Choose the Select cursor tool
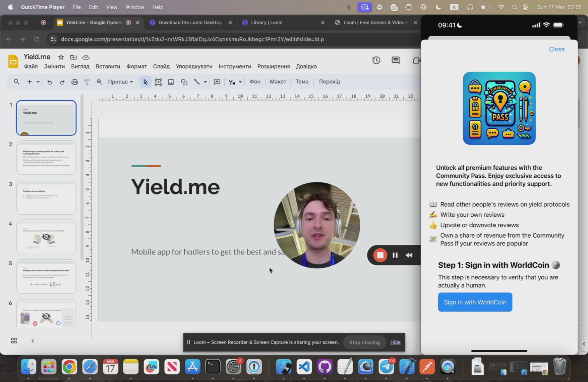The width and height of the screenshot is (588, 382). [145, 82]
